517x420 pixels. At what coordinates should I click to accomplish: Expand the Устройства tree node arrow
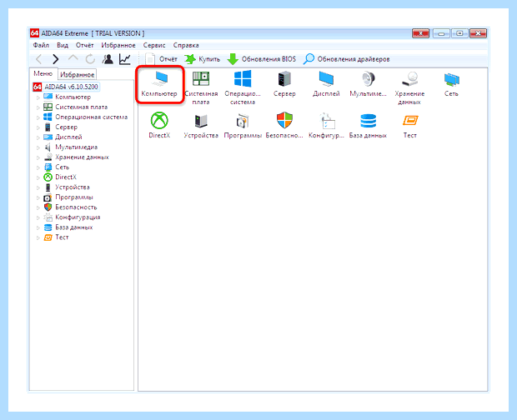38,187
